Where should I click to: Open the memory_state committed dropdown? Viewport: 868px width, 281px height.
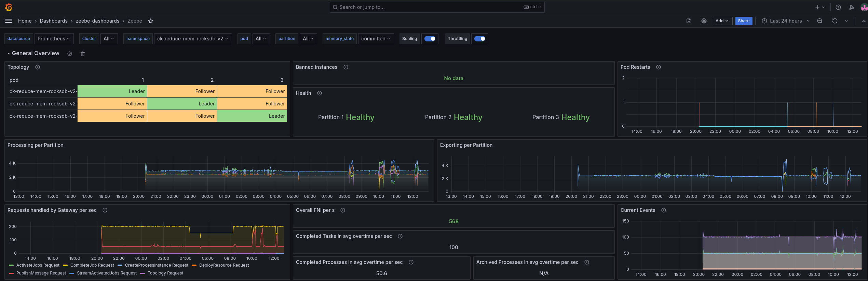tap(376, 39)
